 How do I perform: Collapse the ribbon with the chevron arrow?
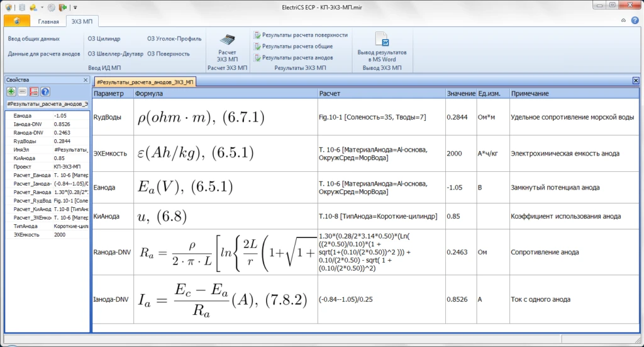[623, 21]
